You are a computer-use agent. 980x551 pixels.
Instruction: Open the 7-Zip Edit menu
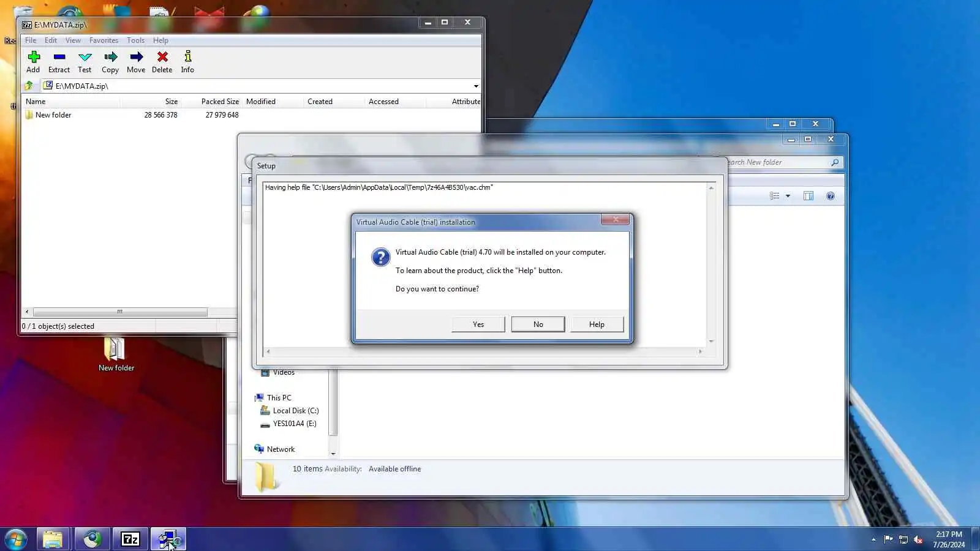51,40
